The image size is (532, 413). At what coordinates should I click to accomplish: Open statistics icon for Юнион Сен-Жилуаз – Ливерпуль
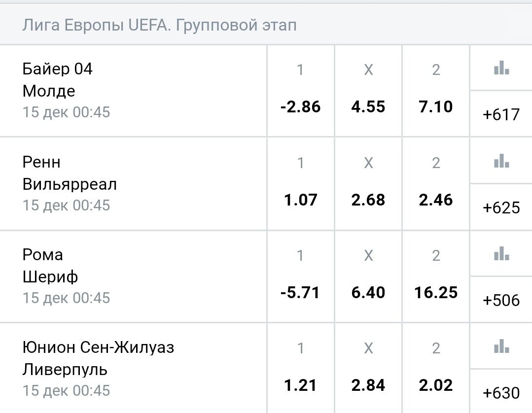click(x=501, y=346)
